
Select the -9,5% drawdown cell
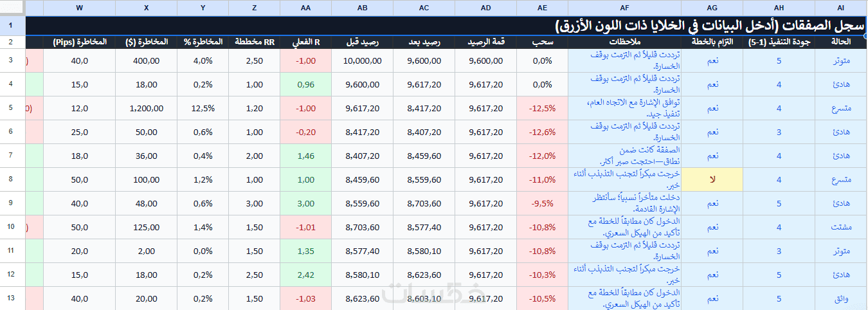[542, 203]
